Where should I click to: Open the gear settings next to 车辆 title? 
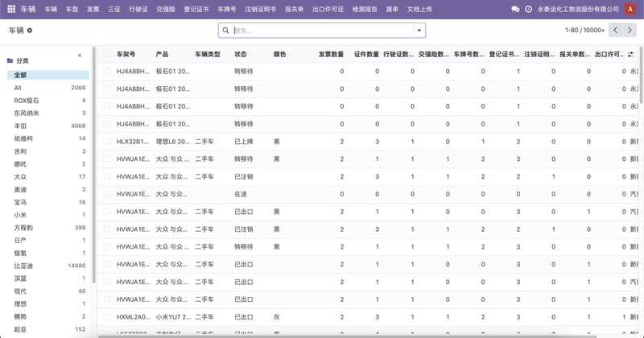coord(30,30)
